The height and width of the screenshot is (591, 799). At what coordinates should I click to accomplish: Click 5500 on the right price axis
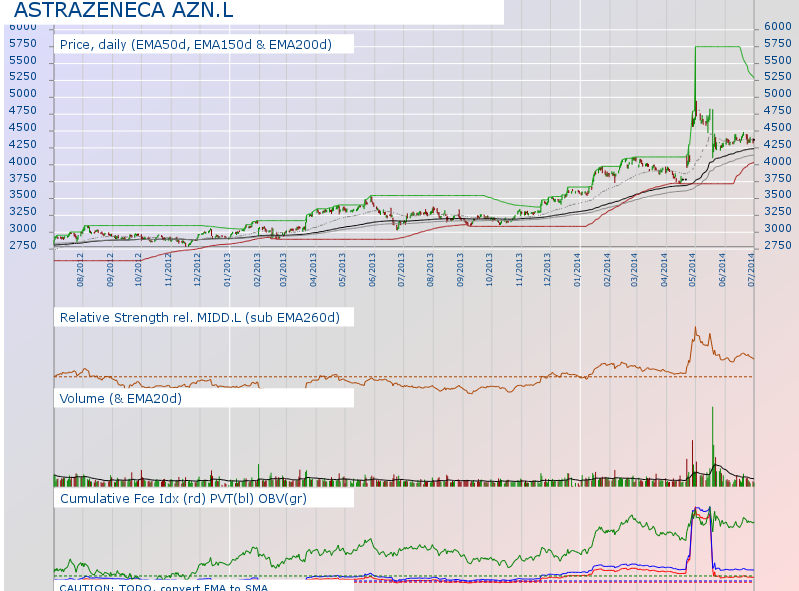point(778,61)
